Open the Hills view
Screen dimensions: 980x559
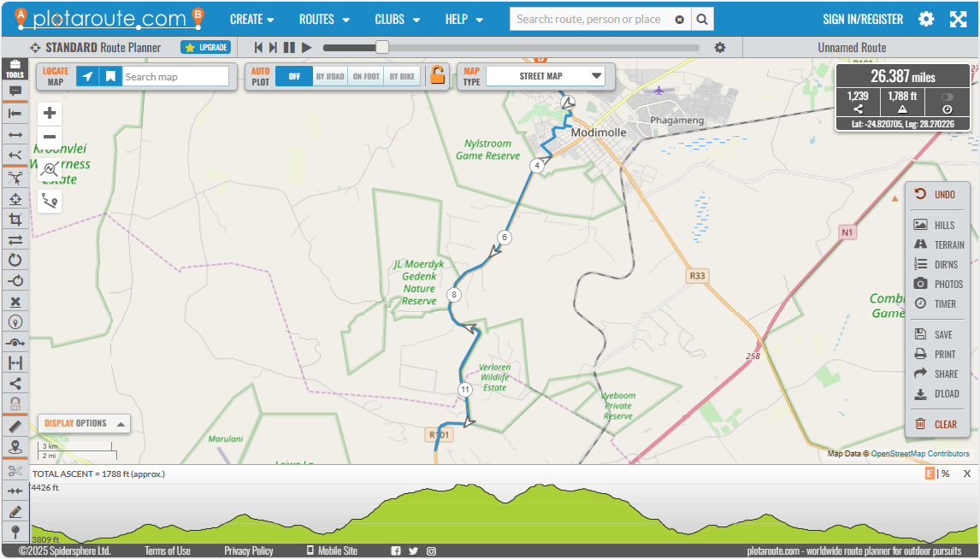(935, 225)
